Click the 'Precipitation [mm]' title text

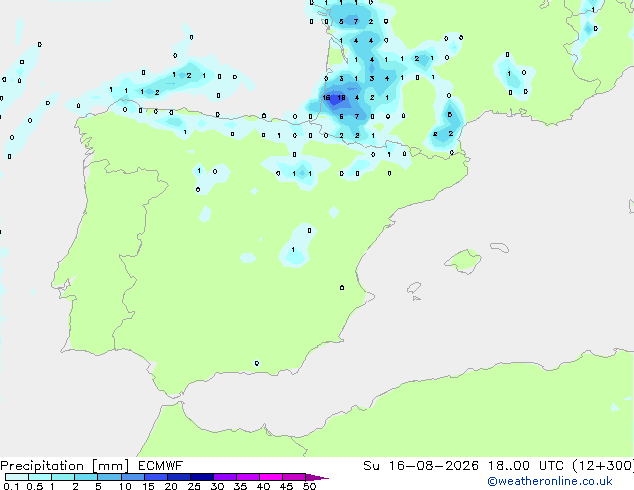click(x=65, y=466)
